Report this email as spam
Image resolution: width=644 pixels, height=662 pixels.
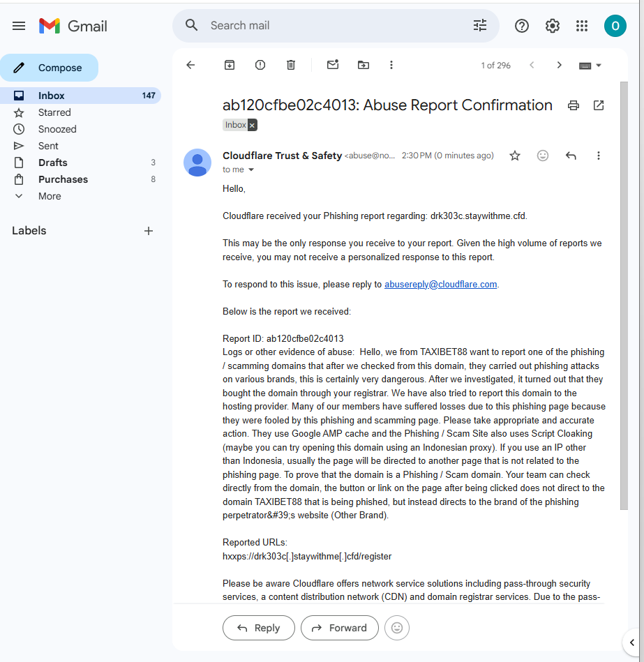pyautogui.click(x=260, y=65)
